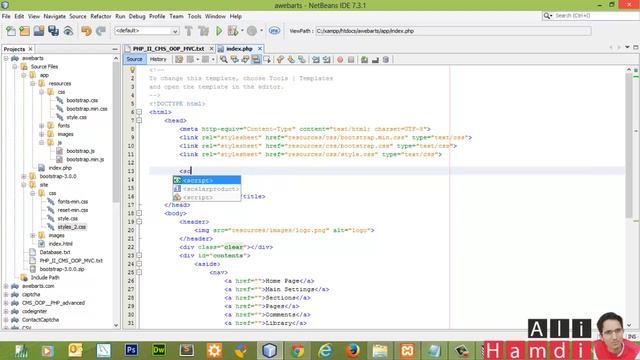Collapse the body fold marker on line 18
Screen dimensions: 640x360
(x=139, y=213)
